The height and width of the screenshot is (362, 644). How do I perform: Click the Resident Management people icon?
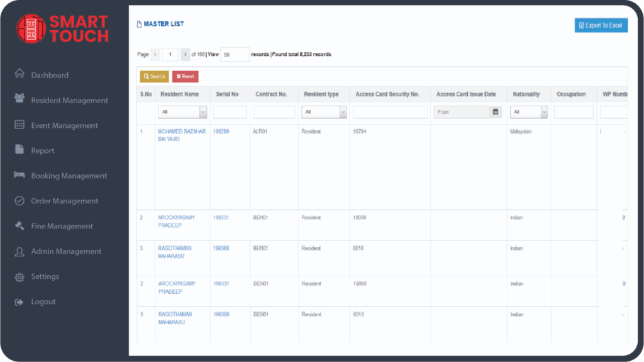(x=19, y=99)
